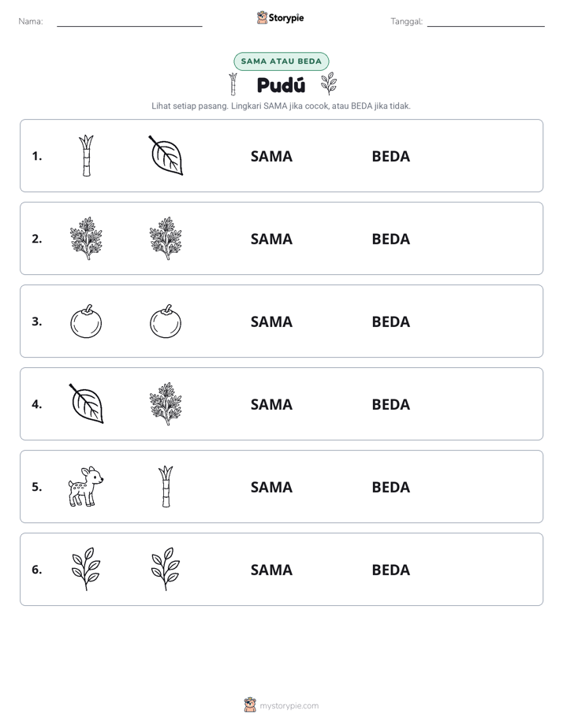Click the SAMA ATAU BEDA badge
Viewport: 563px width, 728px height.
[x=281, y=61]
